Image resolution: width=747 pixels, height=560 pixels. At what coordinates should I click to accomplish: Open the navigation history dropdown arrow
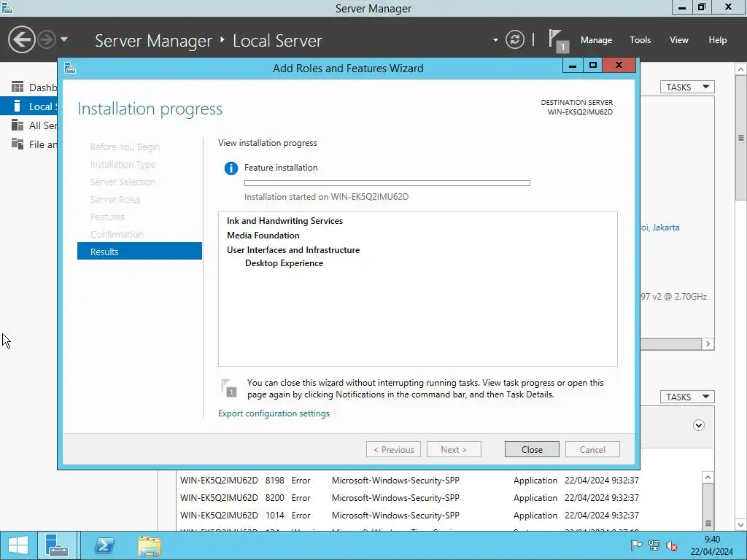(x=64, y=39)
